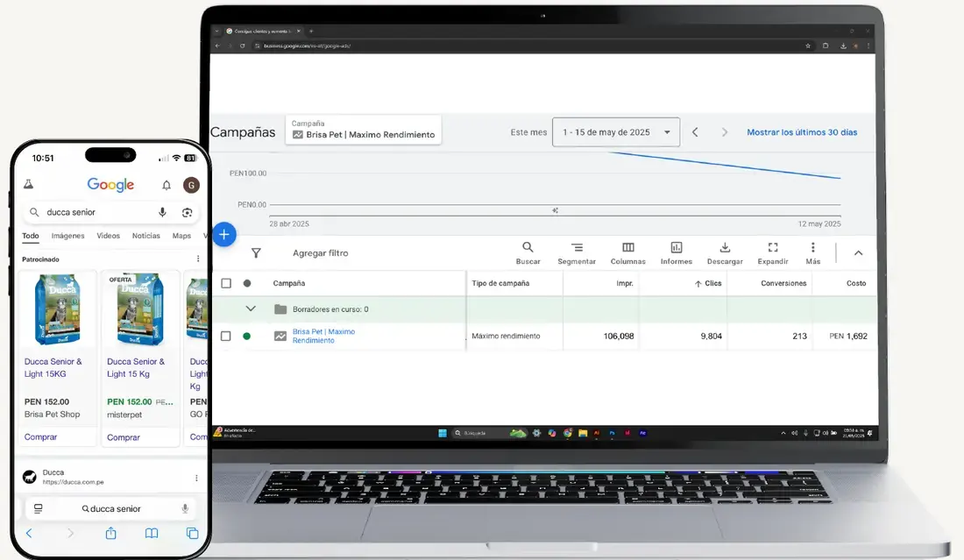Click the green status dot of Brisa Pet campaign
This screenshot has width=964, height=560.
[246, 337]
